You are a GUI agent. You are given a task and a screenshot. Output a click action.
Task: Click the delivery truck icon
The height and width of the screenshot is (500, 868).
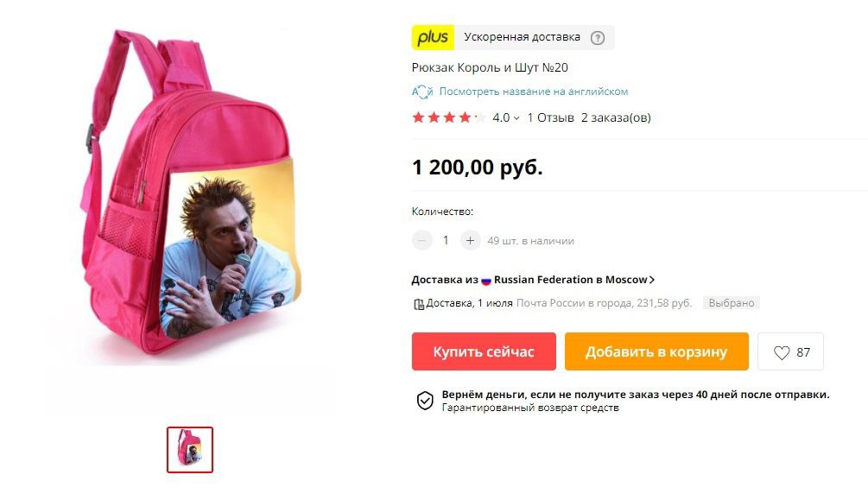click(419, 303)
